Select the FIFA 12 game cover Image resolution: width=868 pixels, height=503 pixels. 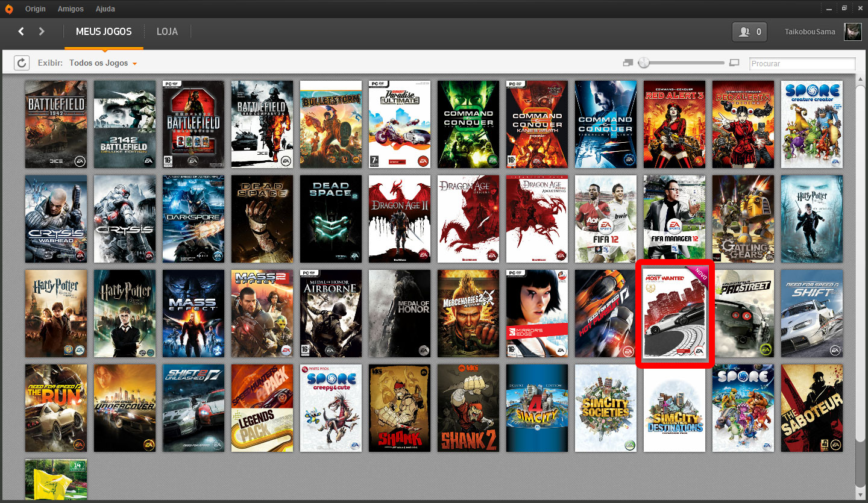coord(606,219)
